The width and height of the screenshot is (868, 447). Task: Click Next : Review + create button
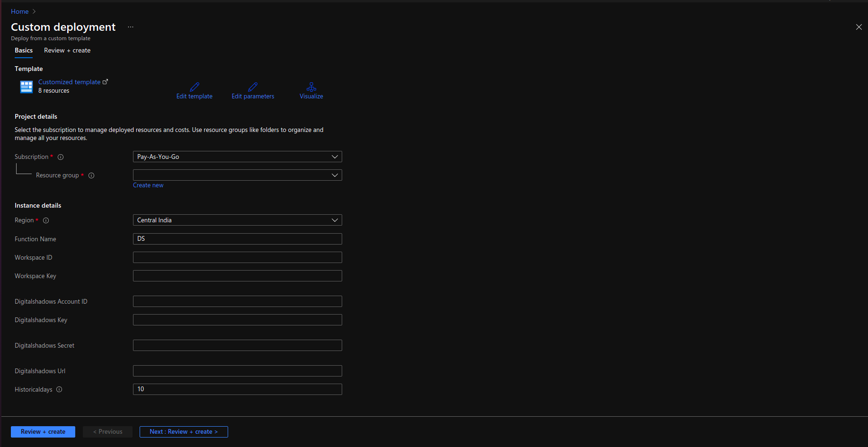point(184,432)
